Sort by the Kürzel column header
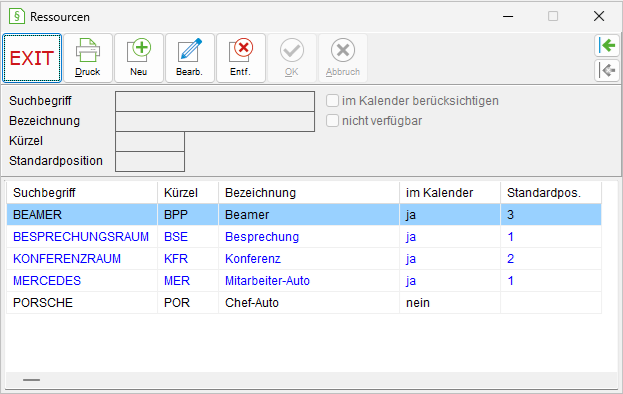This screenshot has width=623, height=394. [x=188, y=193]
